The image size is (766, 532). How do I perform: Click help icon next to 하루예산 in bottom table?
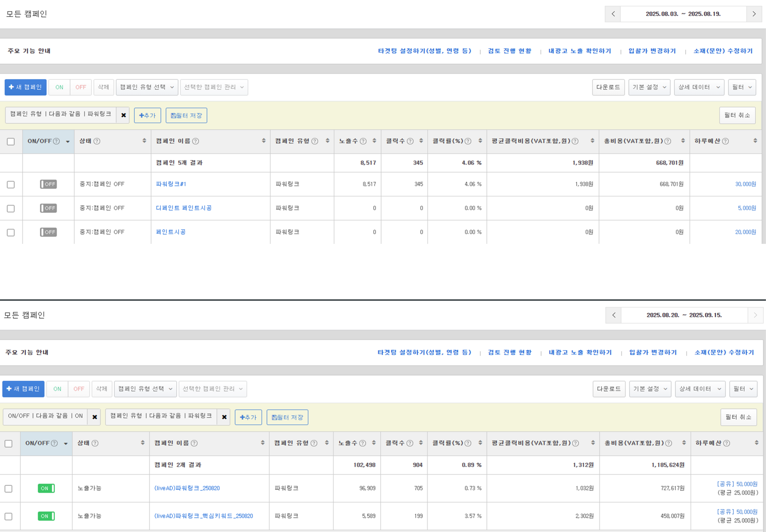coord(727,443)
